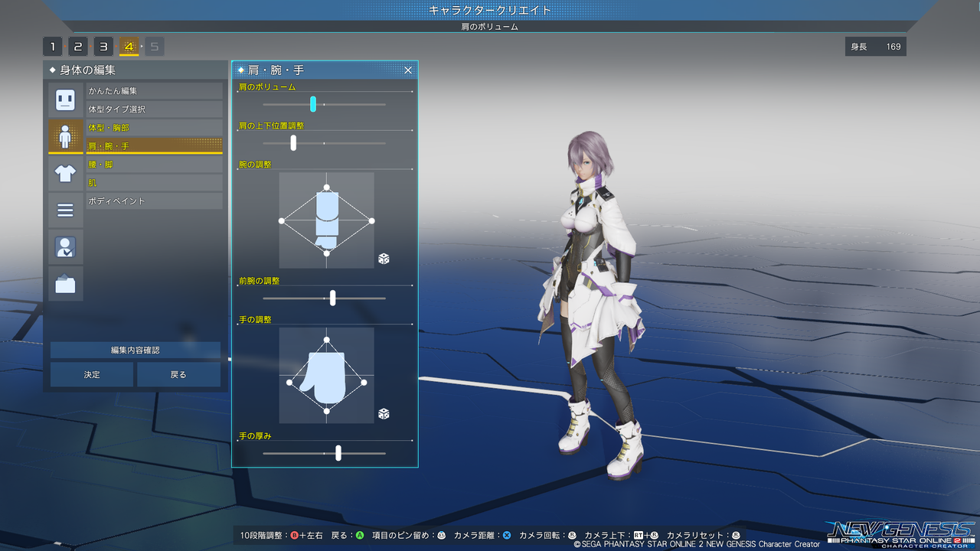Click the 編集内容確認 button
Screen dimensions: 980x551
click(136, 350)
